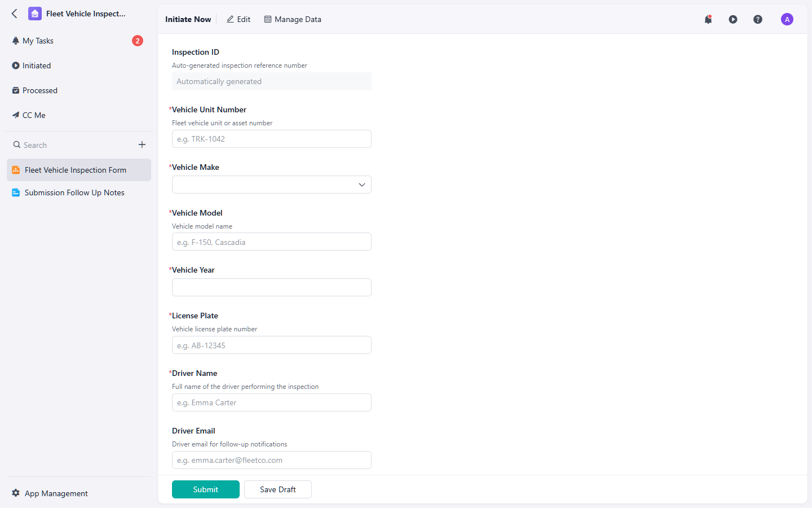Focus the Vehicle Unit Number input field
Viewport: 812px width, 508px height.
point(272,139)
